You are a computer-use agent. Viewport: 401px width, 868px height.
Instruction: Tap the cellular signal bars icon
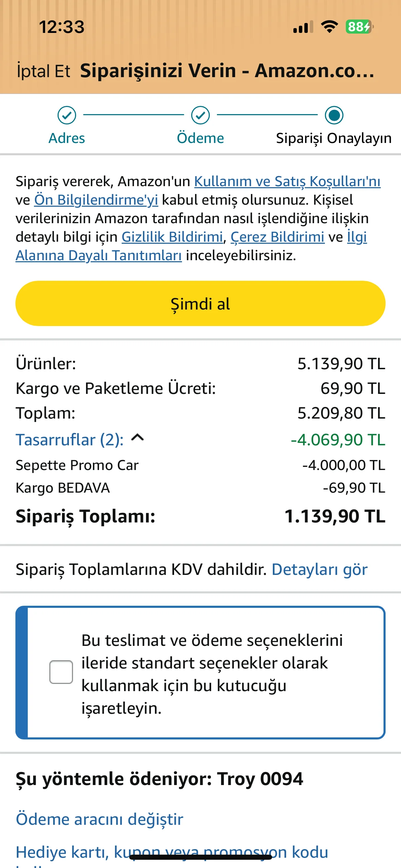tap(303, 27)
